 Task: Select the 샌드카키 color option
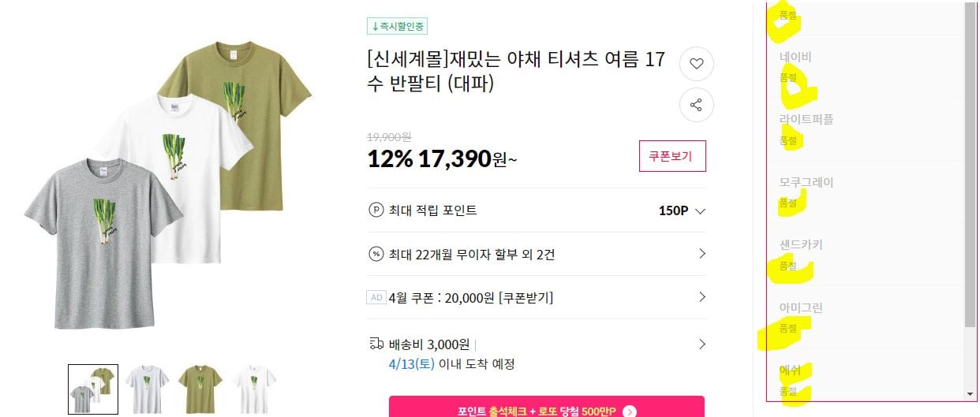point(866,255)
